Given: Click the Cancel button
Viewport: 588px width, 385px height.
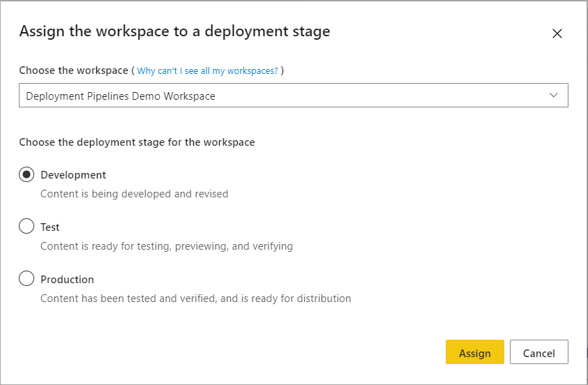Looking at the screenshot, I should 538,353.
